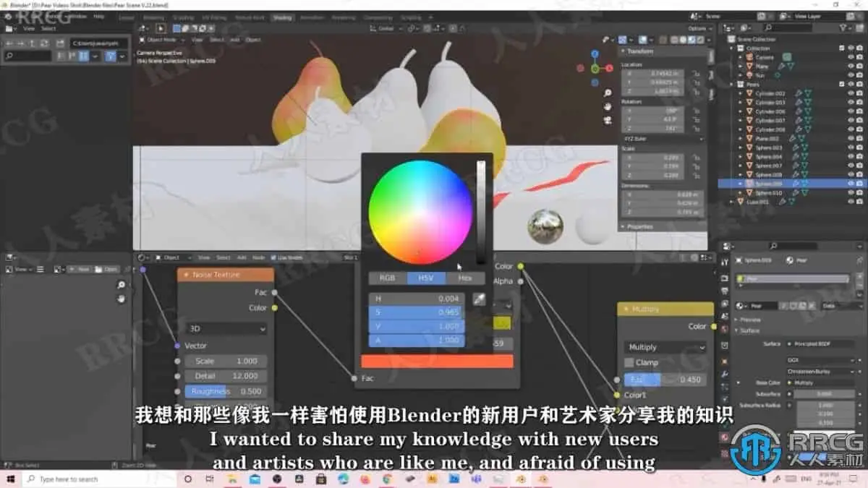Click file browser new folder icon
This screenshot has width=868, height=488.
click(60, 43)
